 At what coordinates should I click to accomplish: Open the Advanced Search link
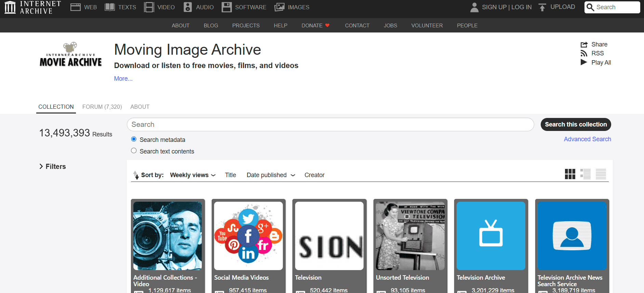coord(588,139)
